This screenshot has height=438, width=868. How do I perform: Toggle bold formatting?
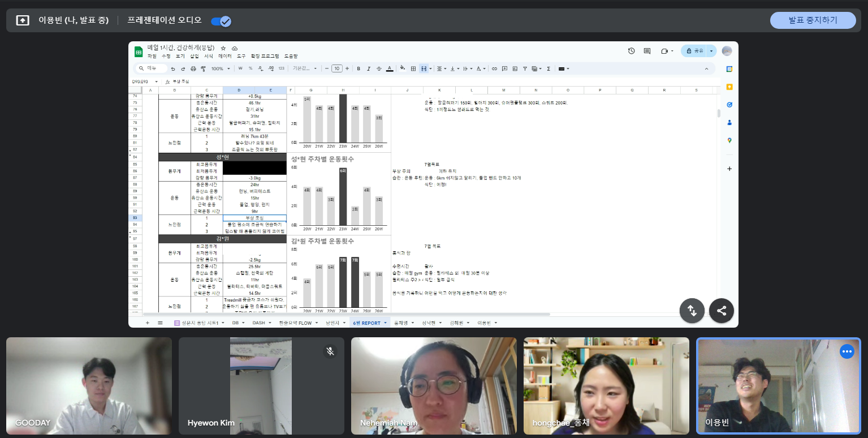click(358, 68)
